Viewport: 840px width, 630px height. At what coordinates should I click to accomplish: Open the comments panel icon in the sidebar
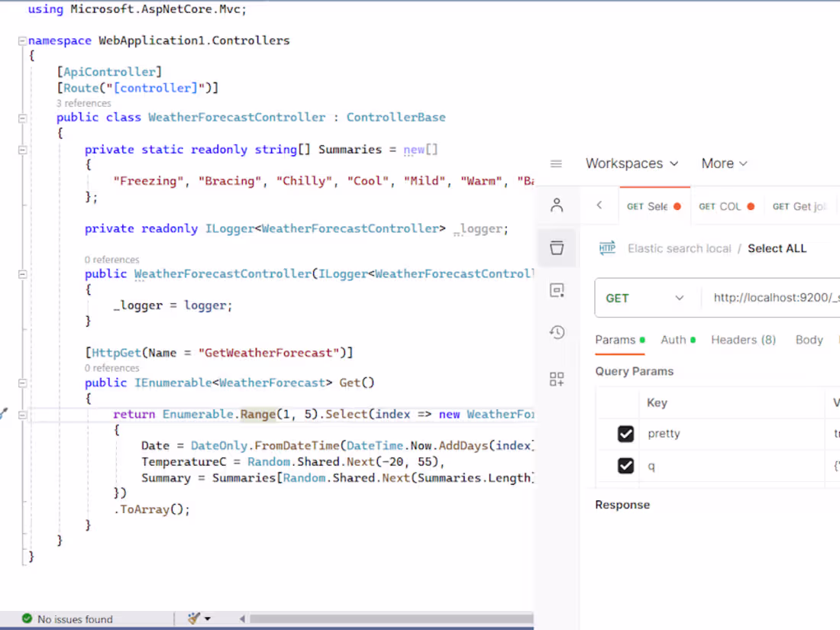(556, 290)
